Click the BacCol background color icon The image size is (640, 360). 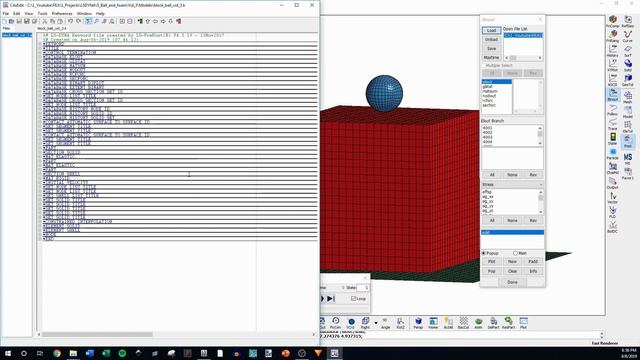point(463,323)
